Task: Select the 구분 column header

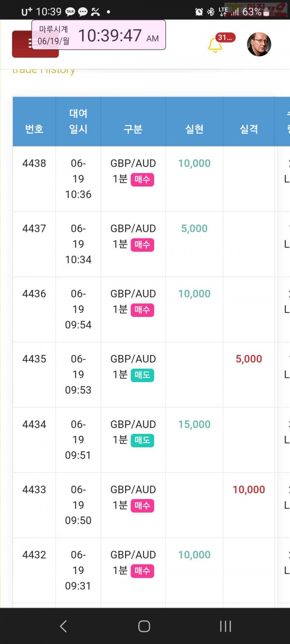Action: (x=133, y=129)
